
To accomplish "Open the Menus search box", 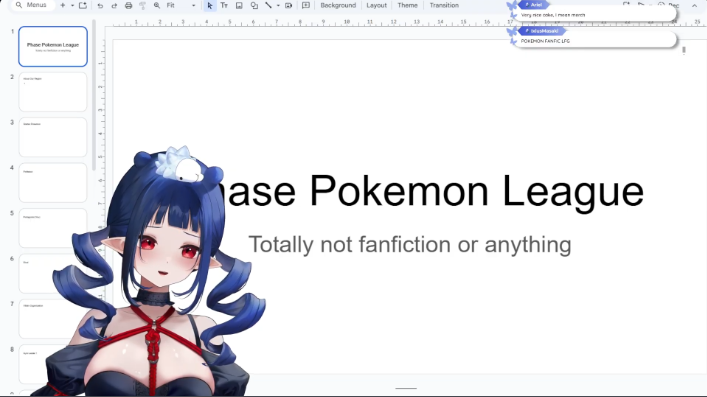I will pyautogui.click(x=32, y=5).
